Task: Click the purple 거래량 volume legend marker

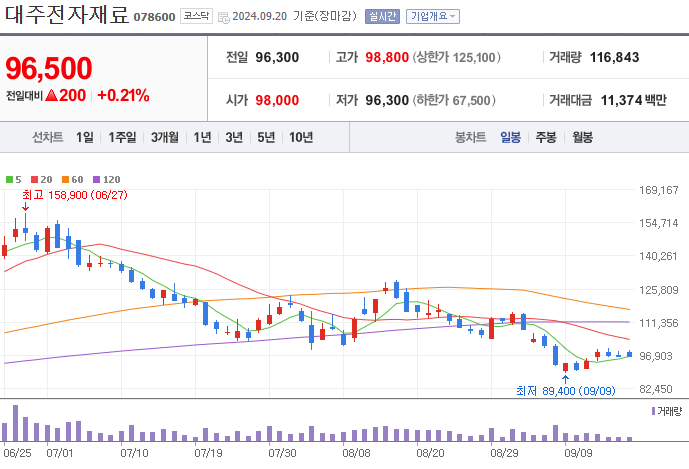Action: [x=653, y=411]
